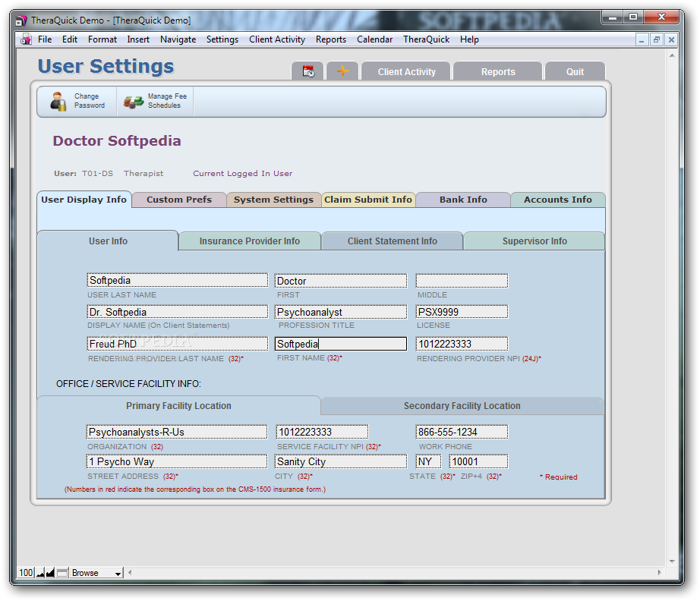Click the gray Reports tab button
The height and width of the screenshot is (601, 700).
click(498, 71)
